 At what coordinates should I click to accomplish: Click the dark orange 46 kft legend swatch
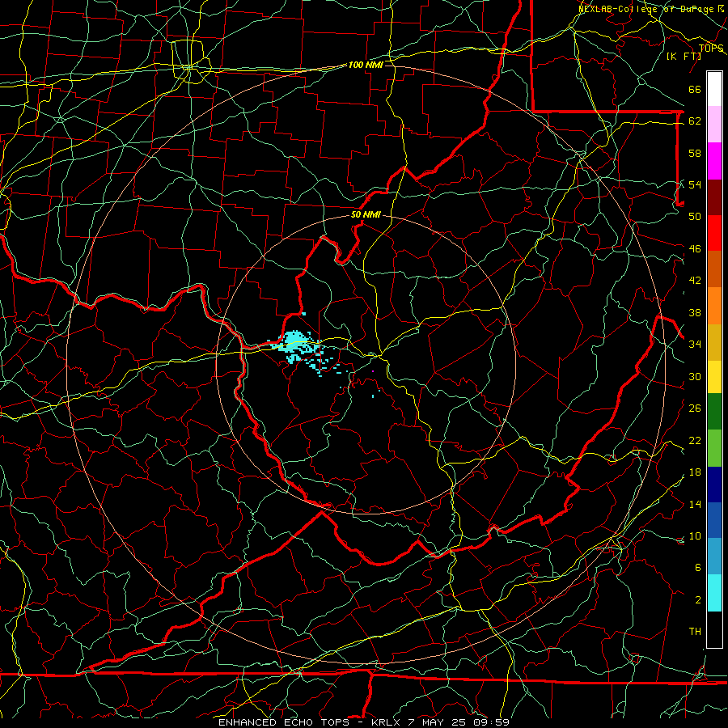pos(714,269)
